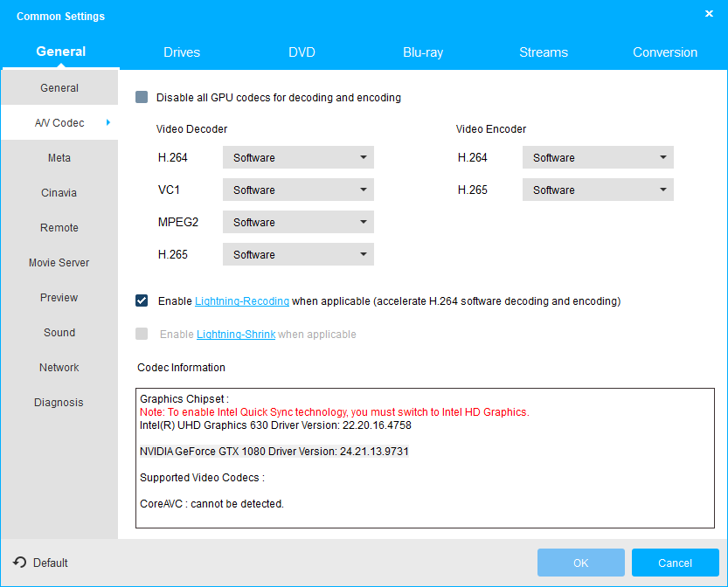
Task: Switch to the Streams tab
Action: 544,52
